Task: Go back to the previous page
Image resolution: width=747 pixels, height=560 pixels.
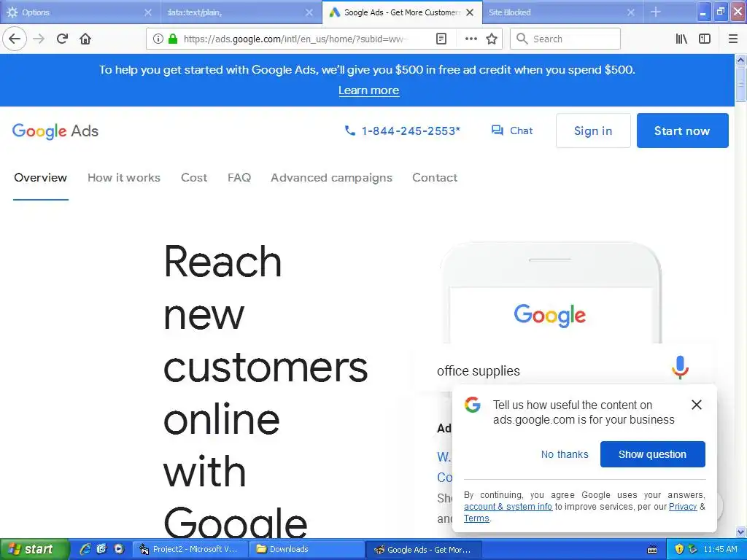Action: pos(15,39)
